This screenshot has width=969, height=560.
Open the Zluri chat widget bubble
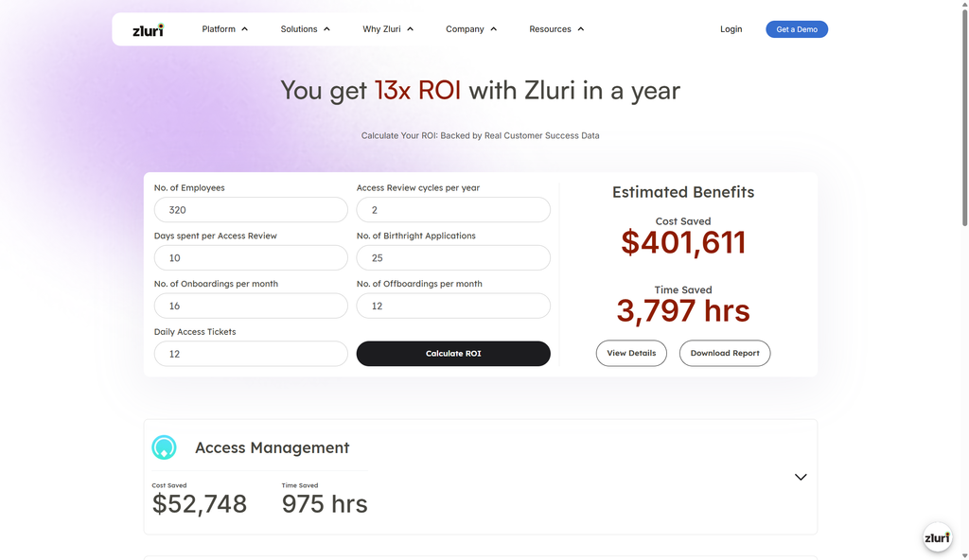click(x=937, y=537)
